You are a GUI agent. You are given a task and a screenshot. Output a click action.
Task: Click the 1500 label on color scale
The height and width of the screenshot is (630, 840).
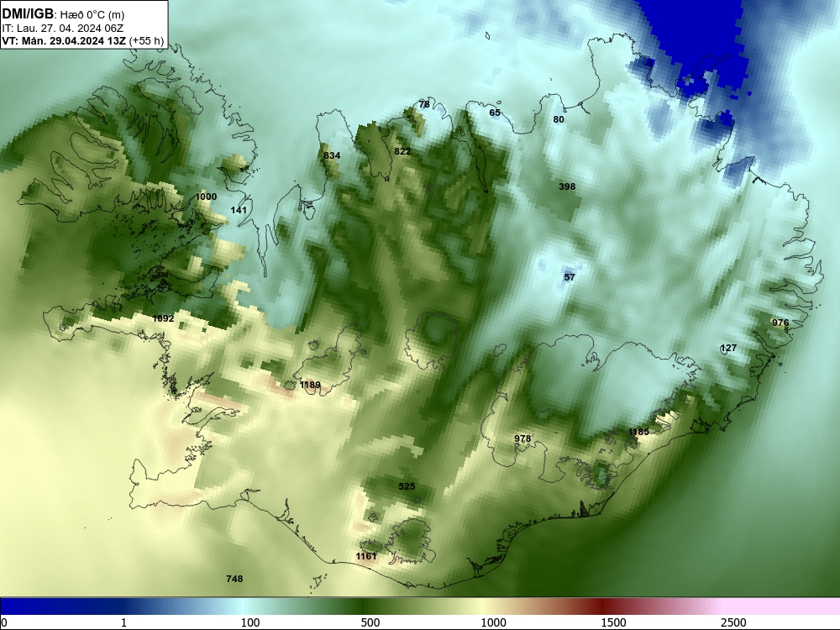click(x=613, y=622)
